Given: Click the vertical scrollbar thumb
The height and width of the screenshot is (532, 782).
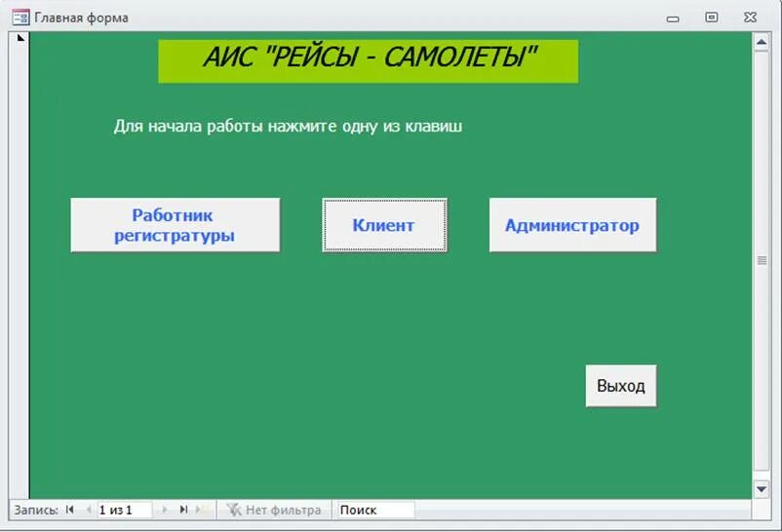Looking at the screenshot, I should pos(762,260).
